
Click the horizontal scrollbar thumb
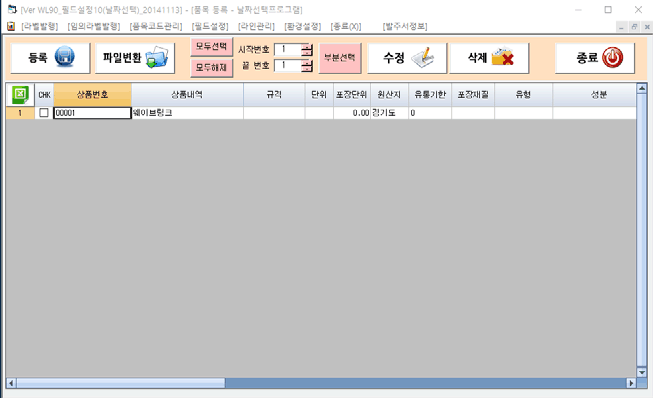[121, 383]
